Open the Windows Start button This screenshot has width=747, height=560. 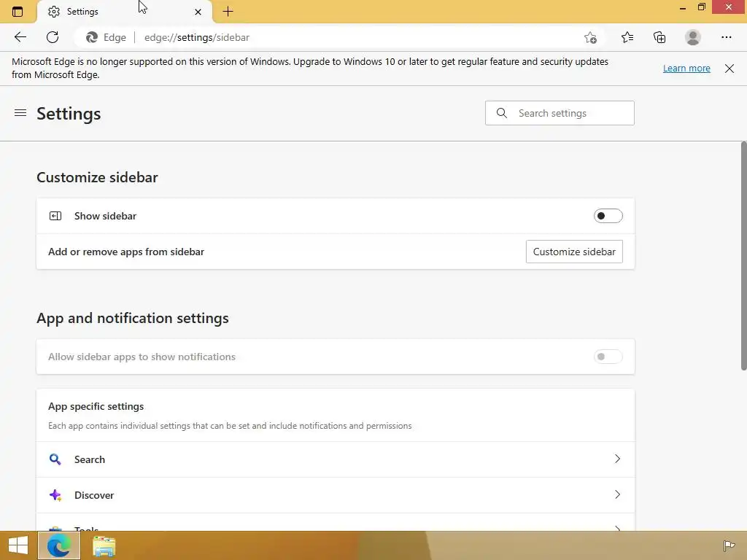[x=18, y=545]
